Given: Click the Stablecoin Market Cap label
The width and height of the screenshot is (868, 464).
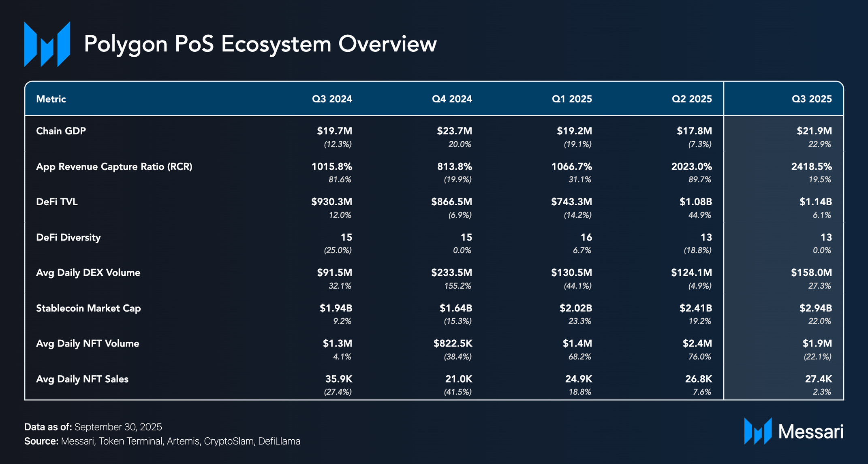Looking at the screenshot, I should [x=88, y=308].
